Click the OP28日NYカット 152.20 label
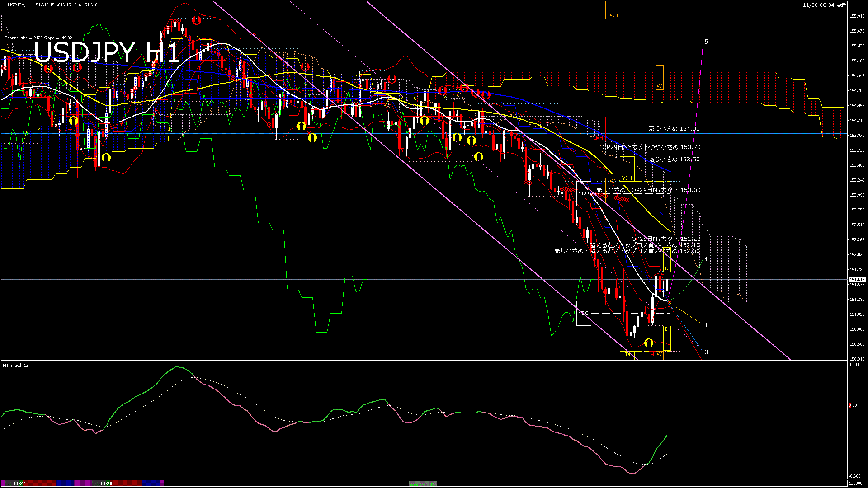Screen dimensions: 868x488 (665, 239)
